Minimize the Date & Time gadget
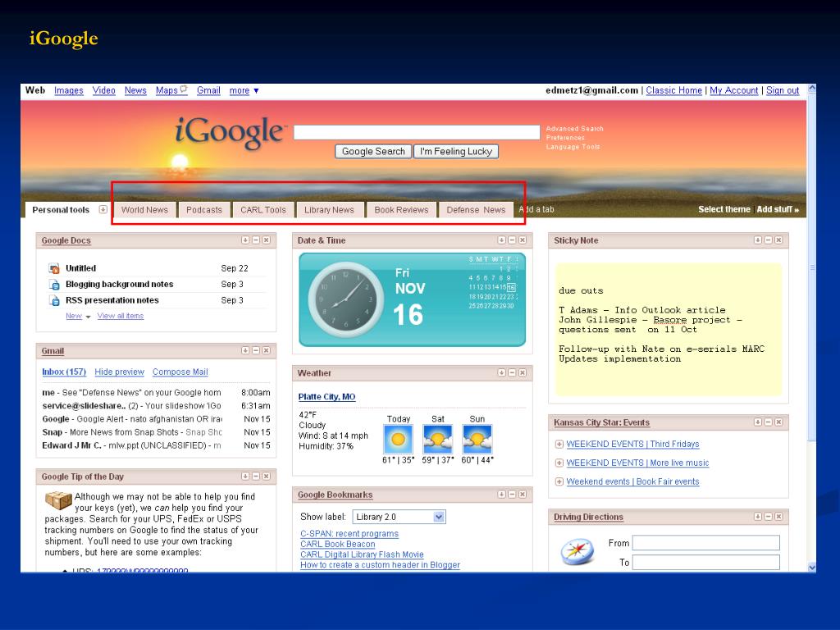Image resolution: width=840 pixels, height=630 pixels. pyautogui.click(x=512, y=240)
